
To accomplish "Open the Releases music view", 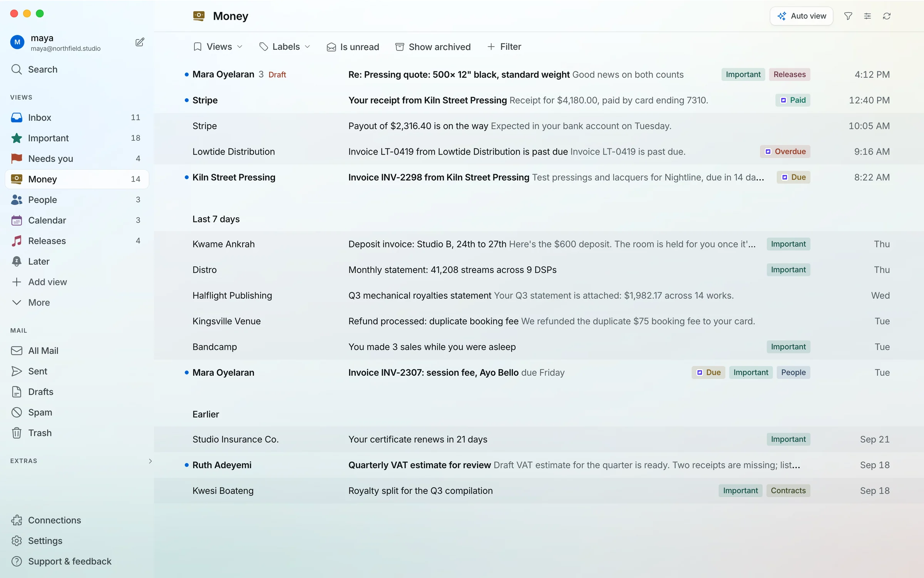I will point(77,241).
